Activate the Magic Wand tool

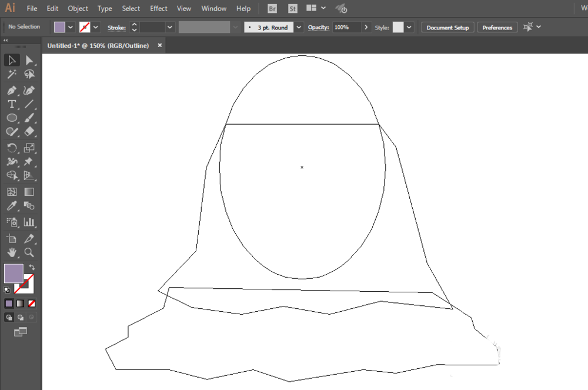tap(12, 74)
